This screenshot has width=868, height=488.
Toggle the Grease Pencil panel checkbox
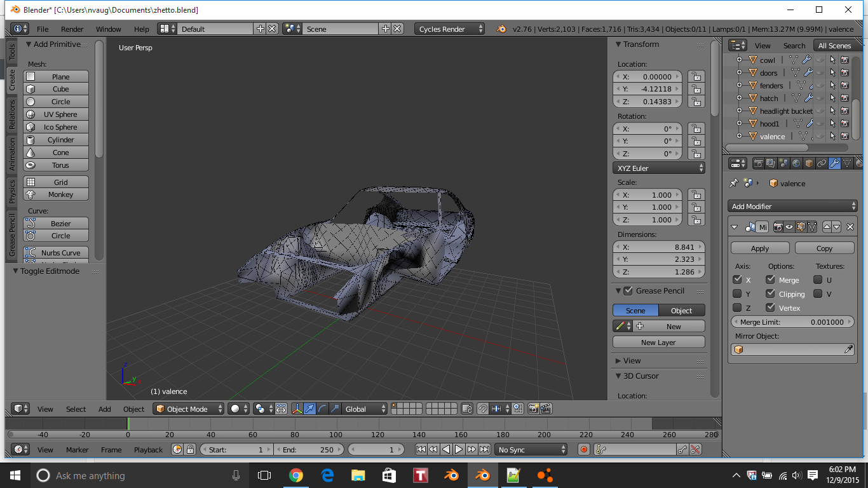click(628, 291)
